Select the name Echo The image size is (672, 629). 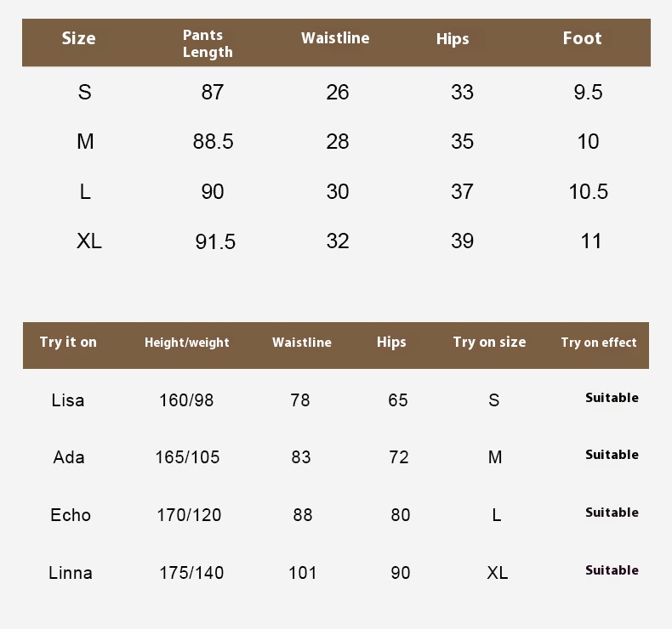71,515
